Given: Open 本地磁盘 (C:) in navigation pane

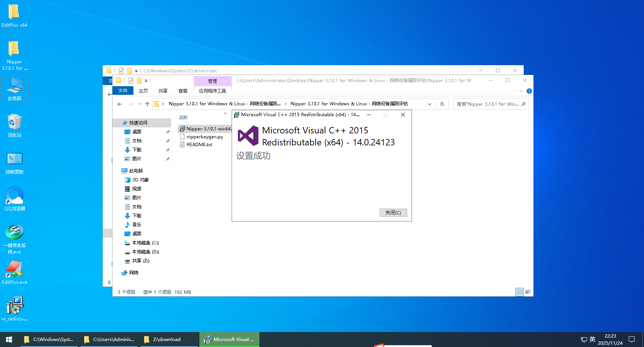Looking at the screenshot, I should click(145, 243).
